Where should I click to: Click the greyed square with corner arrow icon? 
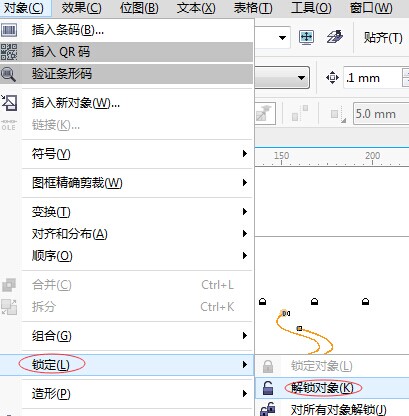pos(338,115)
